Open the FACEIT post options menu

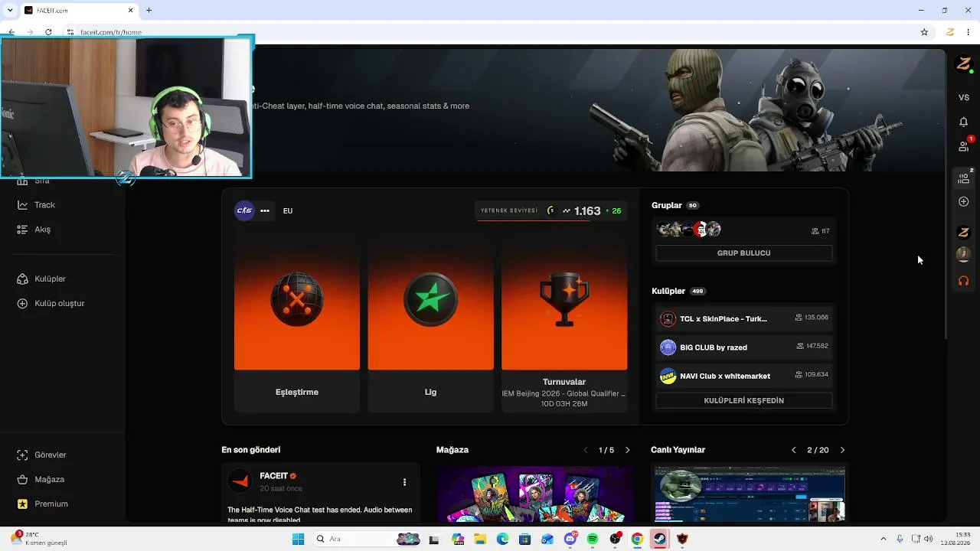pos(404,482)
